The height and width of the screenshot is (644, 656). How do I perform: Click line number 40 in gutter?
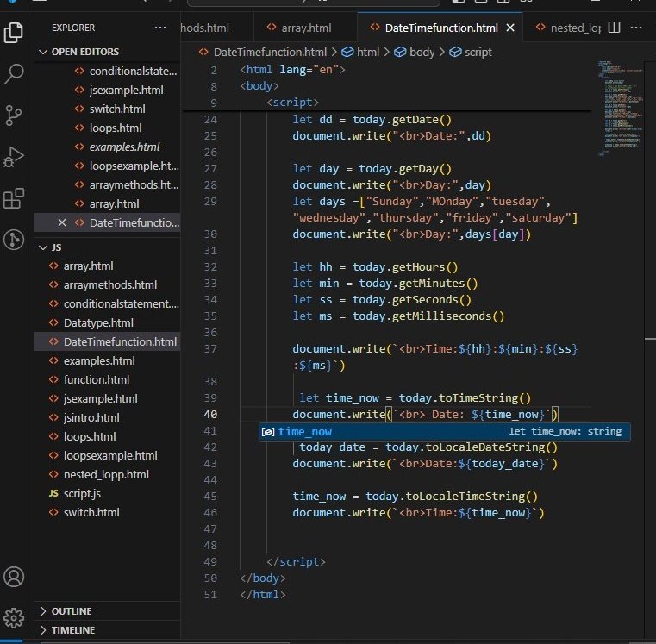click(210, 415)
